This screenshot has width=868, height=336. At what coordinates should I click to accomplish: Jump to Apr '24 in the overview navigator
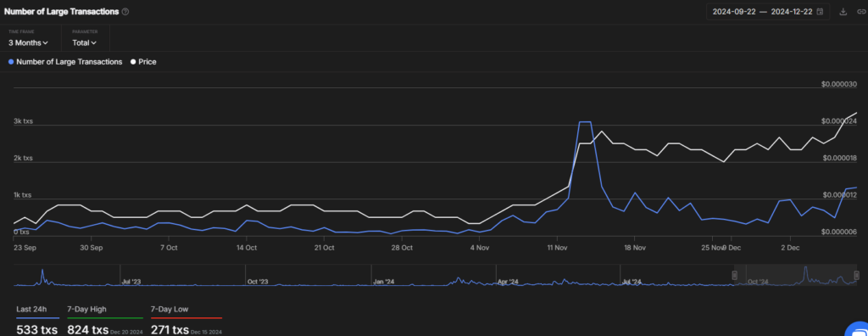coord(508,282)
